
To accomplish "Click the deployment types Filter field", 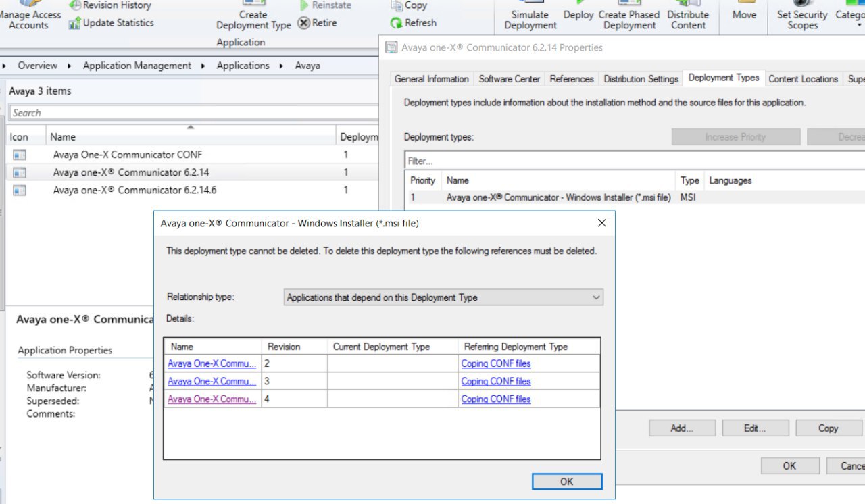I will [634, 161].
